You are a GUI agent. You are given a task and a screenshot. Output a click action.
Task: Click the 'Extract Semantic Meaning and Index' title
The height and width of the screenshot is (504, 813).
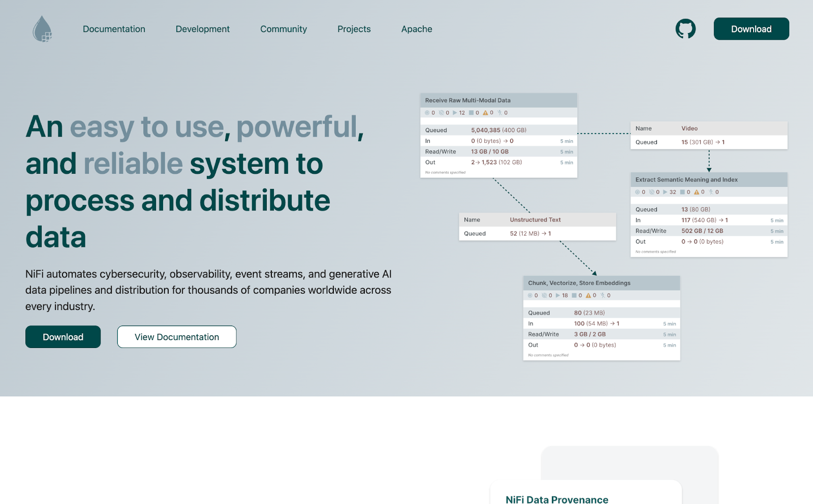pyautogui.click(x=686, y=180)
